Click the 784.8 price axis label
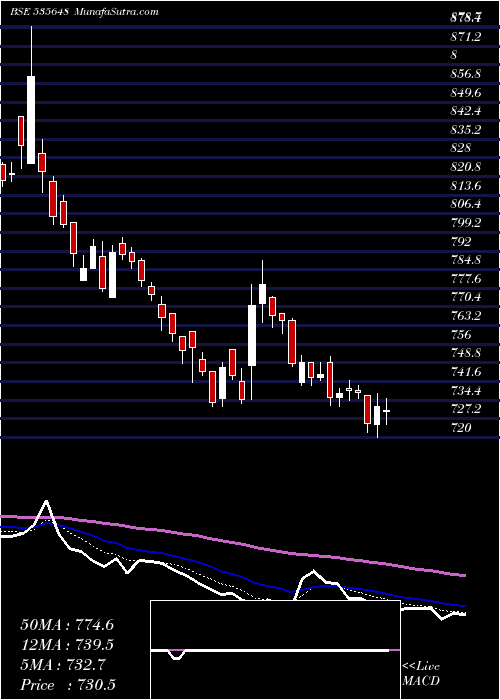This screenshot has height=700, width=500. point(465,260)
